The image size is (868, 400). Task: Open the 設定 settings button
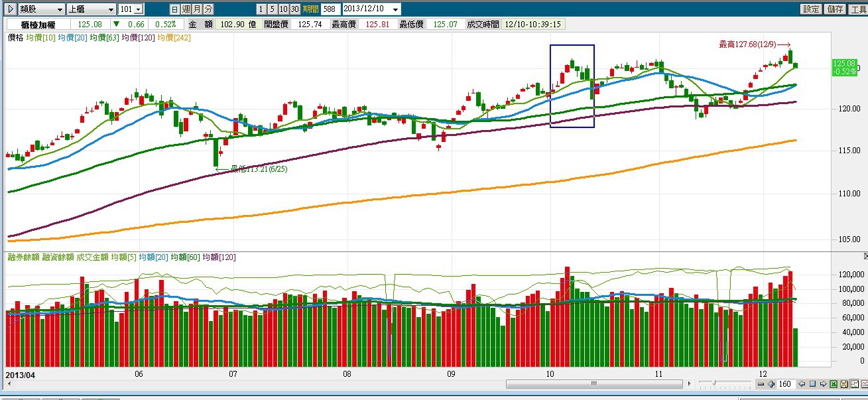[811, 9]
